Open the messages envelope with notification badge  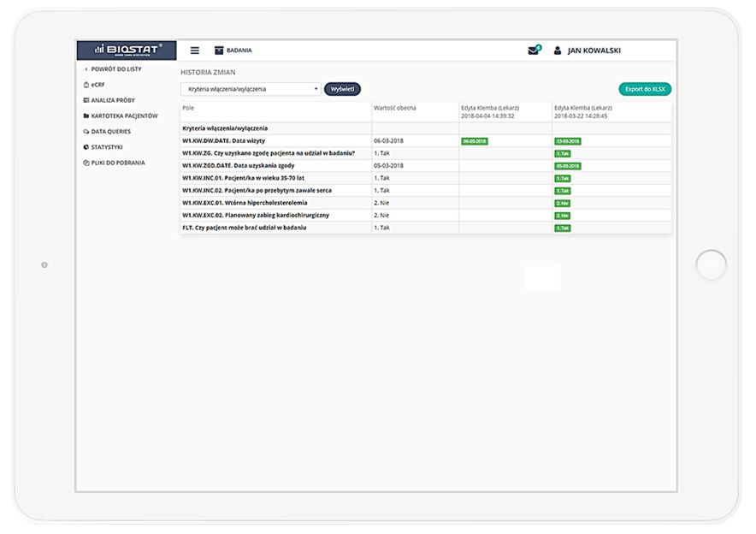(x=533, y=50)
